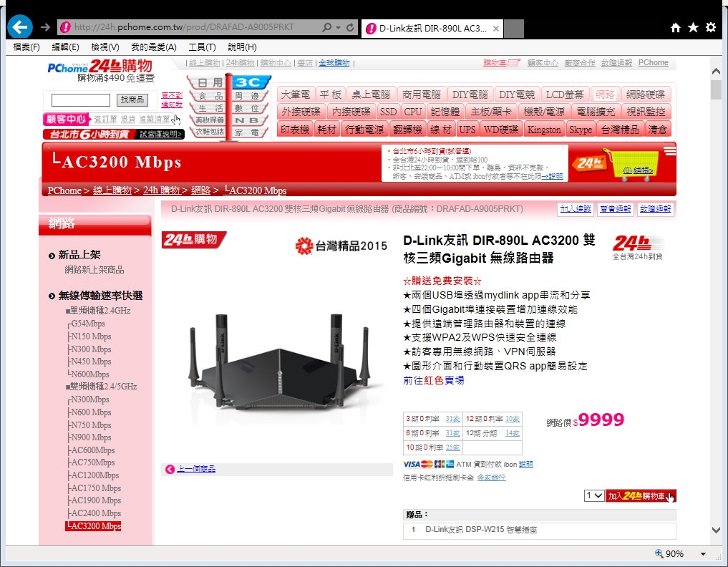The image size is (728, 567).
Task: Click the 上一個商品 link
Action: tap(196, 469)
